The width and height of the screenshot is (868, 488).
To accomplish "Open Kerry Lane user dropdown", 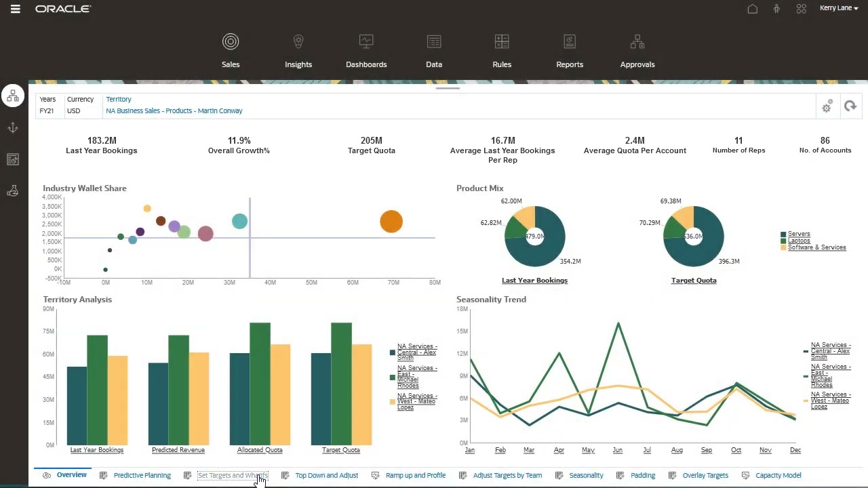I will [x=839, y=9].
